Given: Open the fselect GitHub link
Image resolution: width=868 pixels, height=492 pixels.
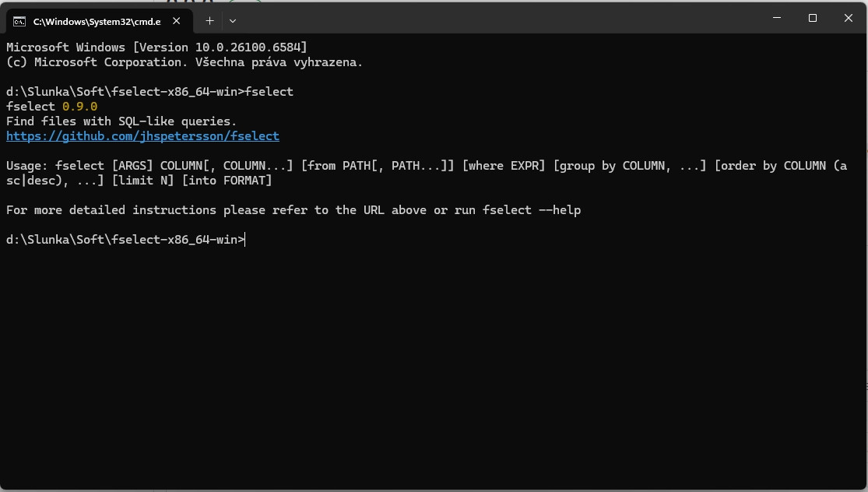Looking at the screenshot, I should [x=142, y=136].
